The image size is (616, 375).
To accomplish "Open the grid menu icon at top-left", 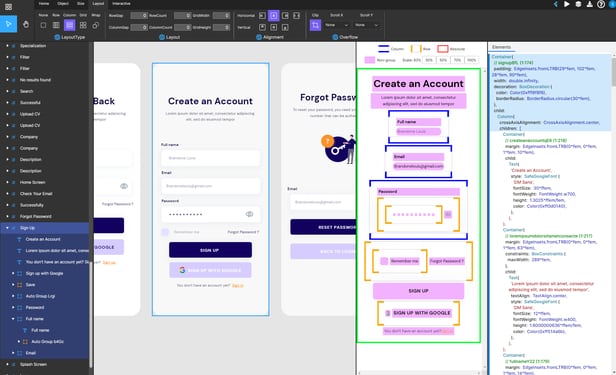I will 8,6.
